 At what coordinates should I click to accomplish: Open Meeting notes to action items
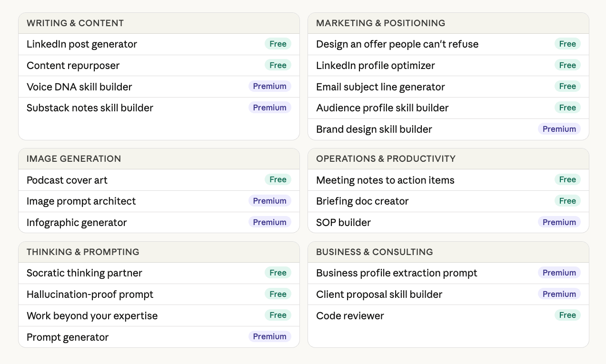pyautogui.click(x=448, y=180)
